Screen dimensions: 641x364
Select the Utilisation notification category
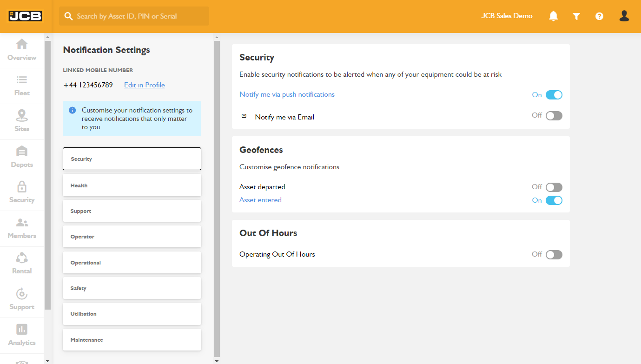pos(132,314)
